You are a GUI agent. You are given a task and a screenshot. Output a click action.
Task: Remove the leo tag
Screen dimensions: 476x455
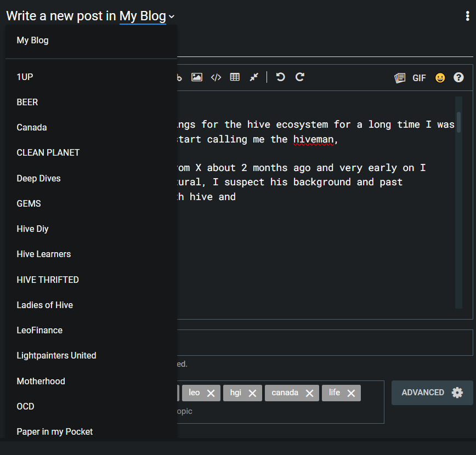click(x=211, y=394)
